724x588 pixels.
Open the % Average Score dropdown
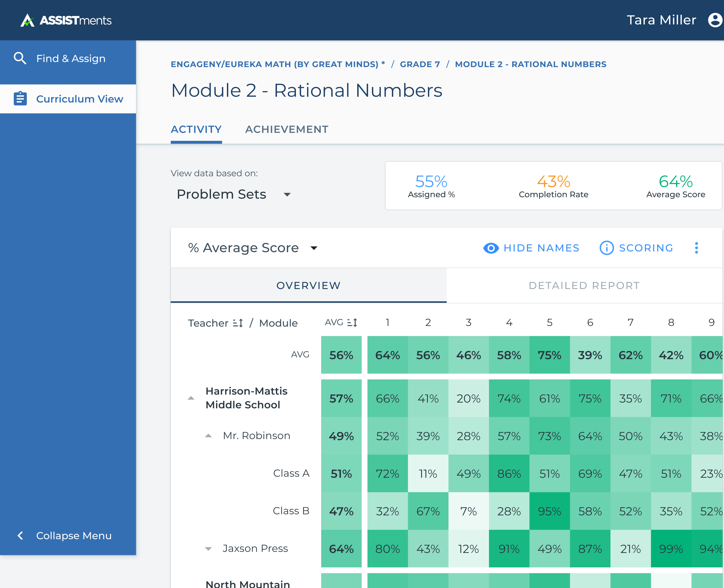point(253,248)
